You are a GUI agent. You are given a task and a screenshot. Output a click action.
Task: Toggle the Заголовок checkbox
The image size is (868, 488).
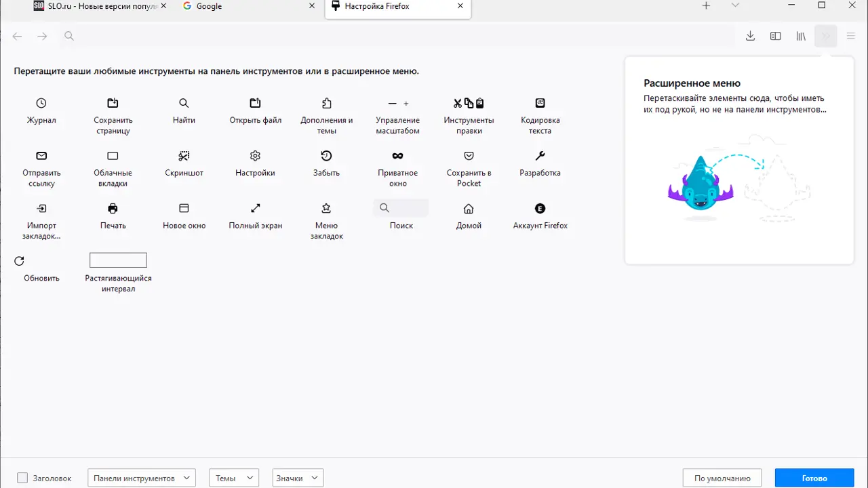click(x=22, y=478)
